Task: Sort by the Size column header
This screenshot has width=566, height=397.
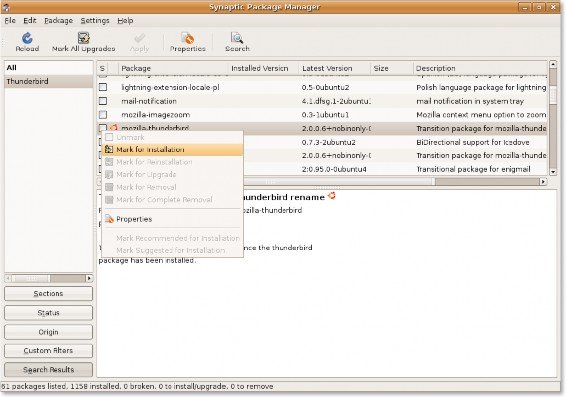Action: coord(392,68)
